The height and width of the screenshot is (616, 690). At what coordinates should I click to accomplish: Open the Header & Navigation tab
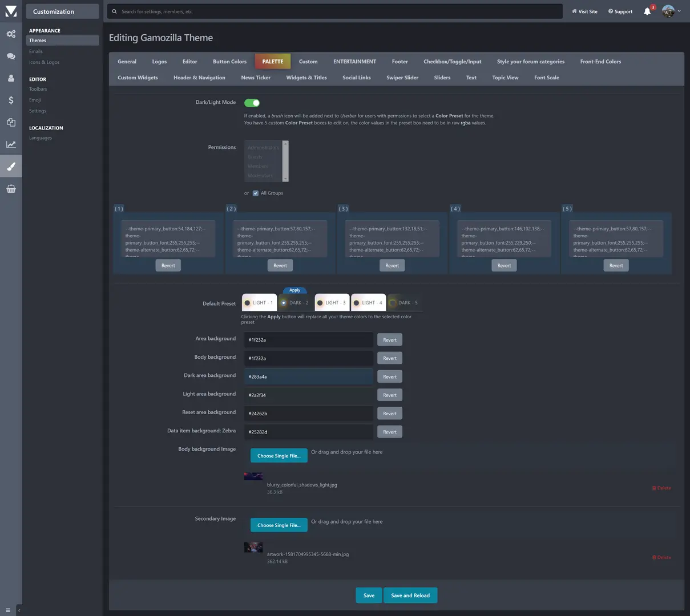pos(199,78)
